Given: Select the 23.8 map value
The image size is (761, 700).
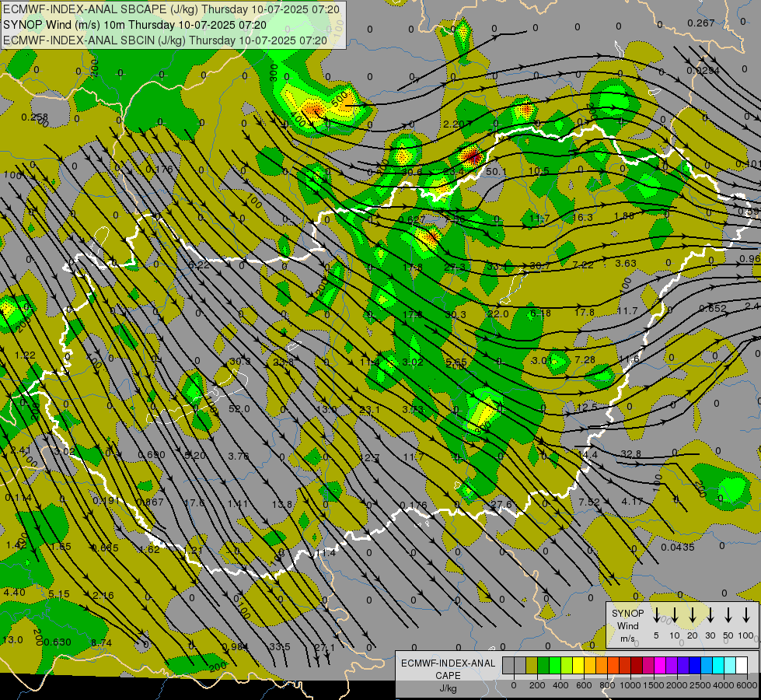Looking at the screenshot, I should pos(284,362).
